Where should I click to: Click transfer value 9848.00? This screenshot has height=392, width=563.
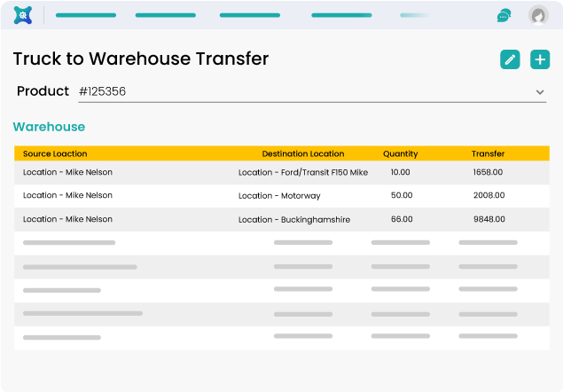click(489, 219)
